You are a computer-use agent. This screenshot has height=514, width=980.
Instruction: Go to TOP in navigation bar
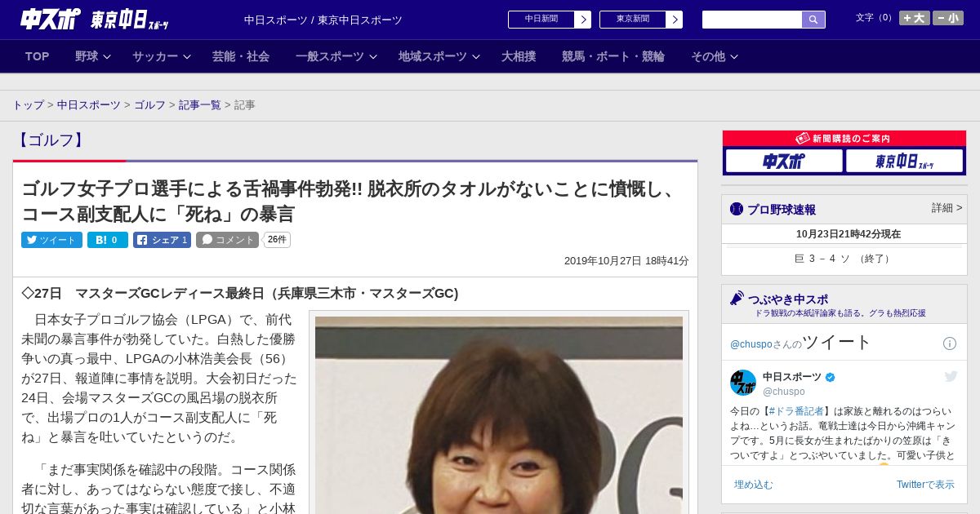pos(38,56)
